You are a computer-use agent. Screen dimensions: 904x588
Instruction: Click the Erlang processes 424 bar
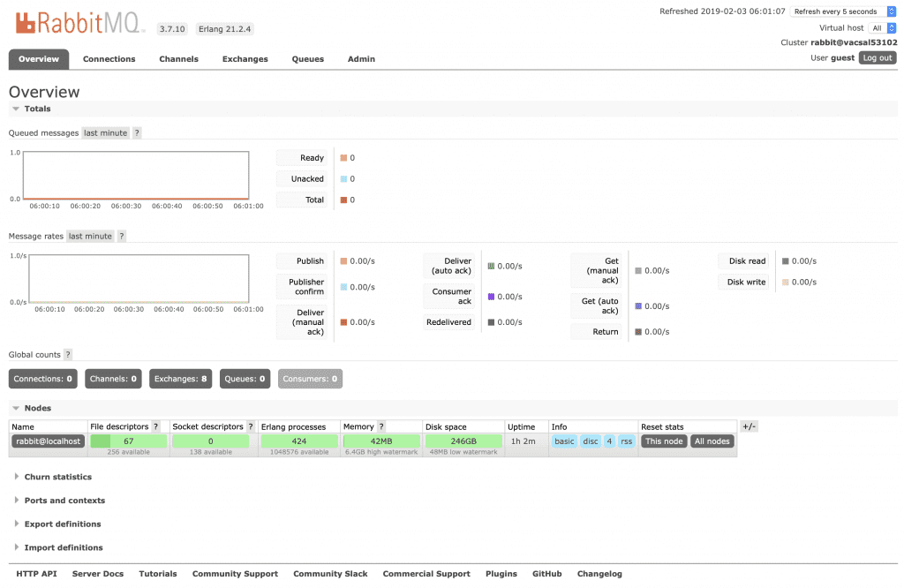click(x=299, y=441)
